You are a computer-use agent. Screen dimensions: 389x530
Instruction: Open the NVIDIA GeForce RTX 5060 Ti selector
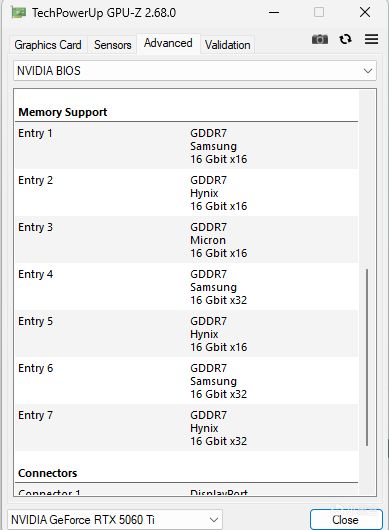115,519
